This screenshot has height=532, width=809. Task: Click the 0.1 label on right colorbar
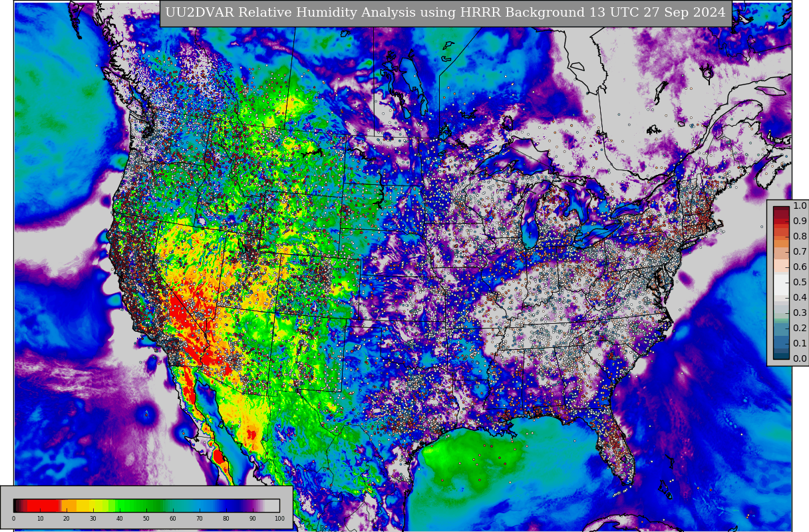pyautogui.click(x=800, y=344)
